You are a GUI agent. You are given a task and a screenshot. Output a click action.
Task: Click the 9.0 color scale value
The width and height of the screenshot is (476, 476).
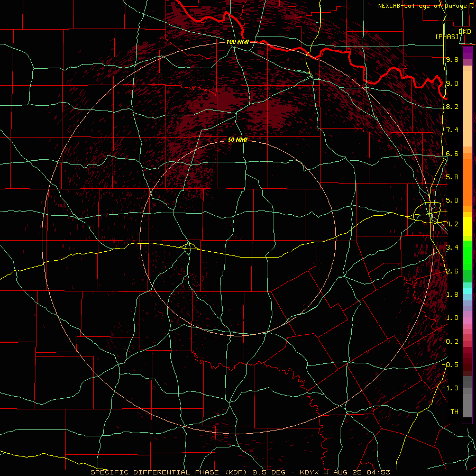pos(452,83)
